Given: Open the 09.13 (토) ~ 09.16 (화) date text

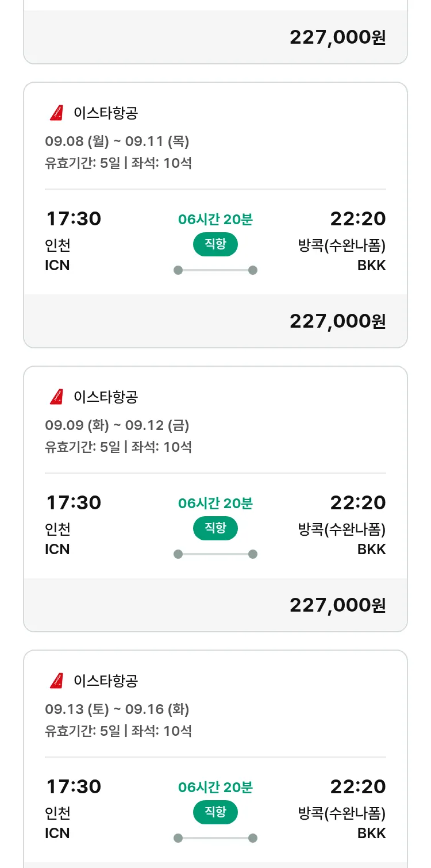Looking at the screenshot, I should pos(117,709).
